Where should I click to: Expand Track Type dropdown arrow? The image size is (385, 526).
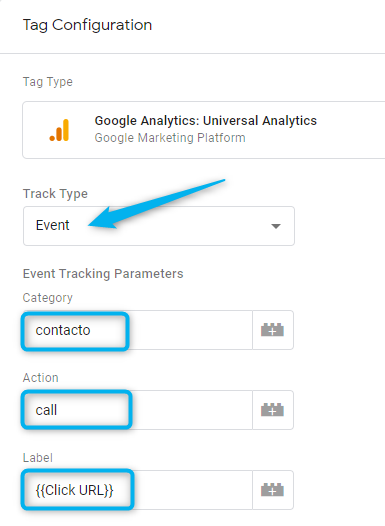[276, 226]
